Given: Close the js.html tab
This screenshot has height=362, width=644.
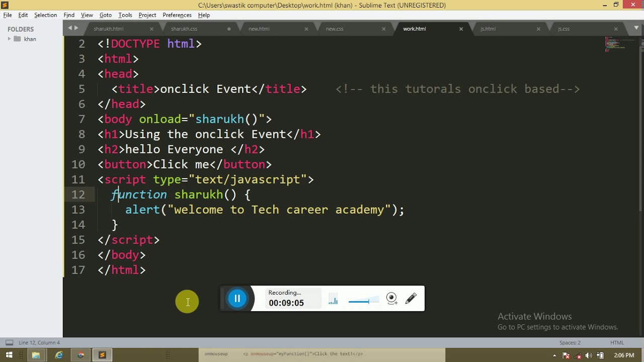Looking at the screenshot, I should click(538, 29).
